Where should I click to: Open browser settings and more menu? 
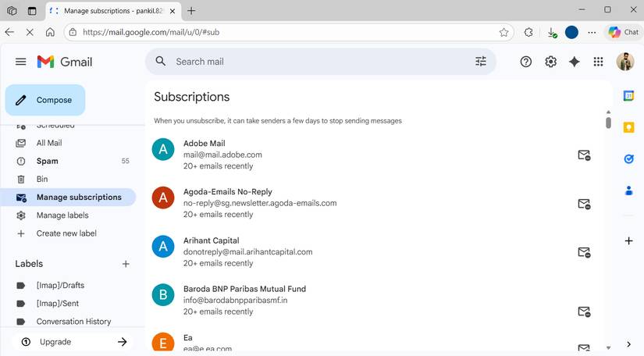point(592,32)
